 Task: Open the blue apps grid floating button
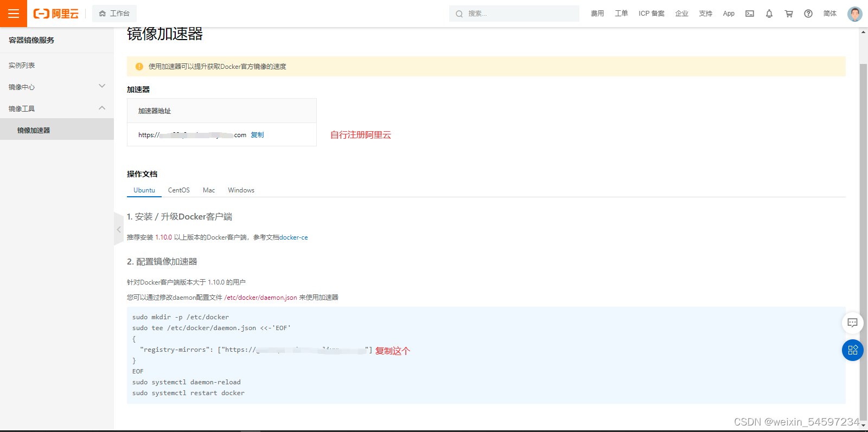(x=852, y=350)
